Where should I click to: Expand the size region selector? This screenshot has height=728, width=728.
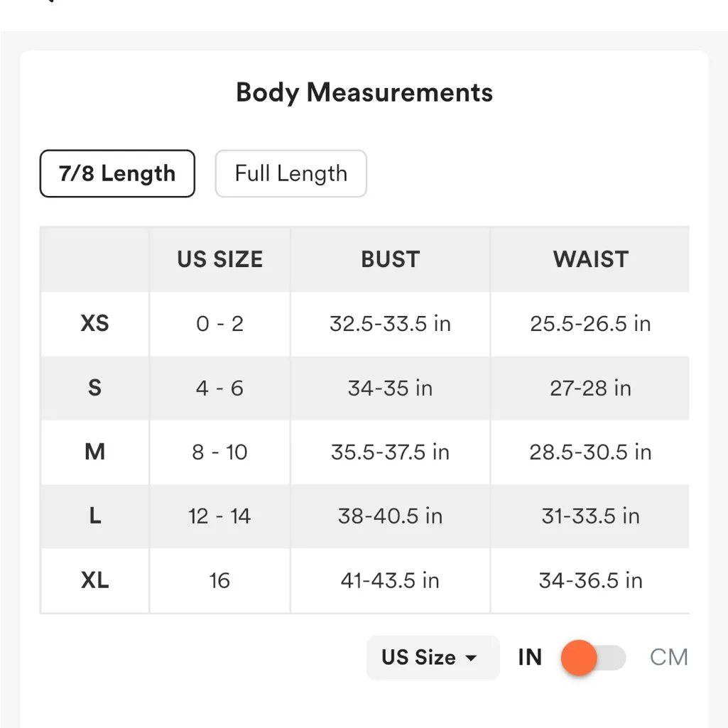tap(433, 658)
